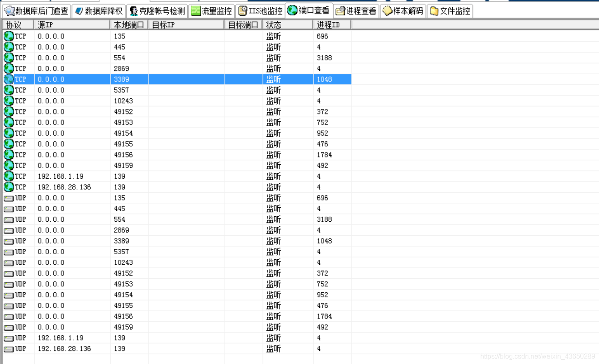
Task: Click the UDP port 10243 row icon
Action: [9, 263]
